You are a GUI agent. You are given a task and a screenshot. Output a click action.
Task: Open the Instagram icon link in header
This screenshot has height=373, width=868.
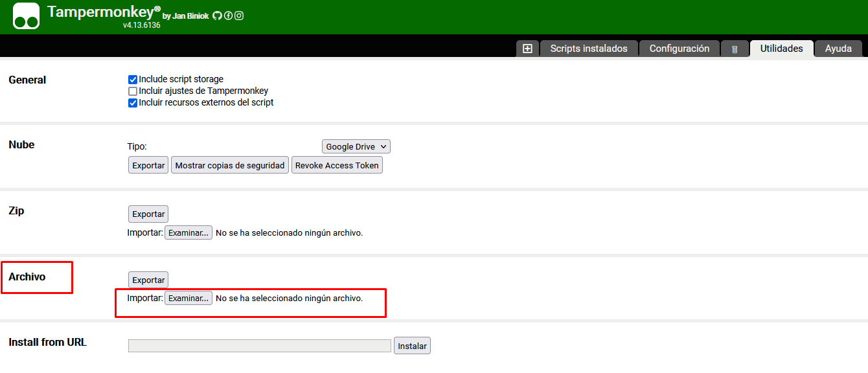click(x=239, y=16)
